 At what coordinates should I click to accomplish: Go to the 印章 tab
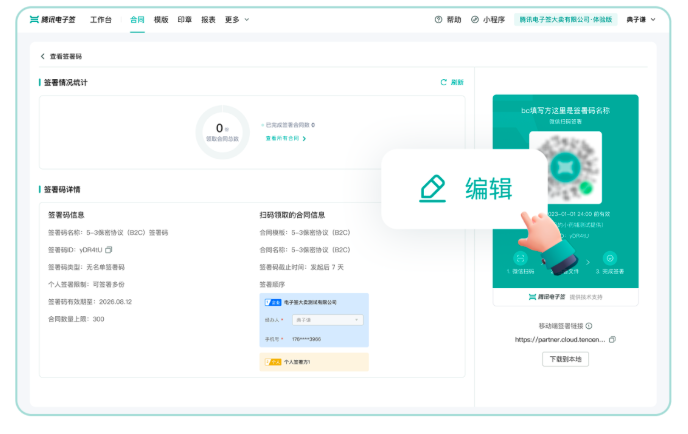tap(185, 20)
